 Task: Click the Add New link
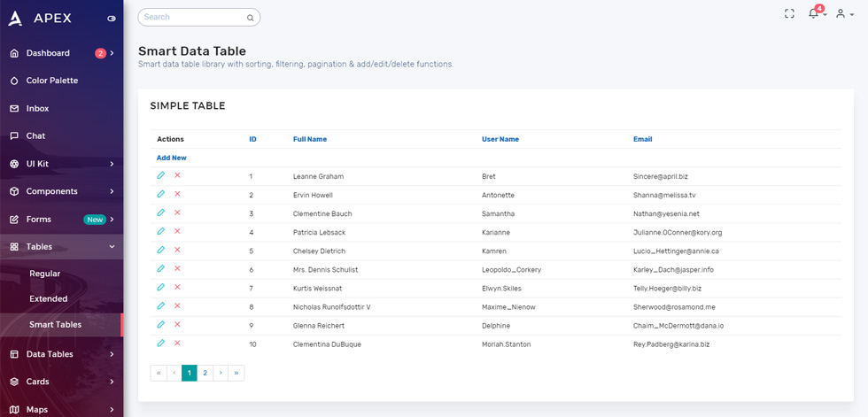tap(172, 158)
